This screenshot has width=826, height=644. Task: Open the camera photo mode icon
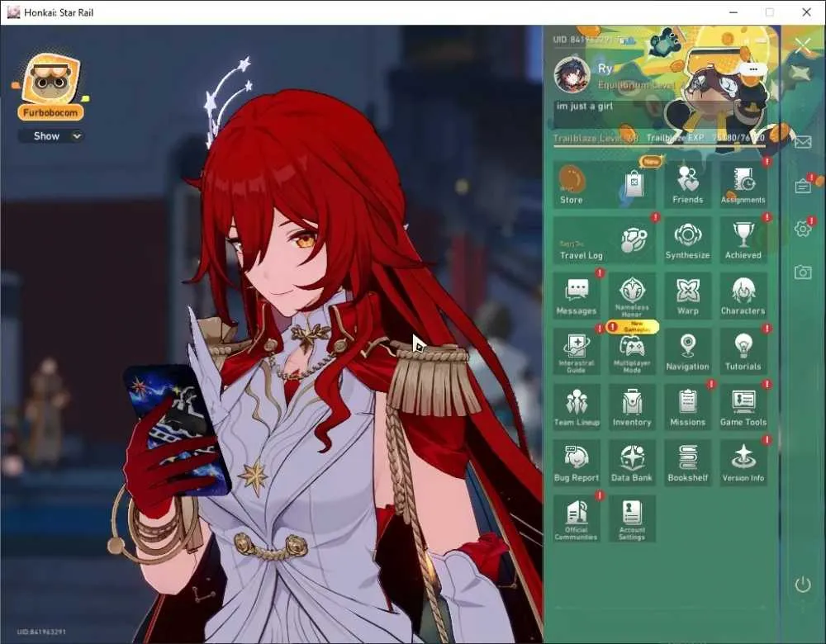(803, 272)
